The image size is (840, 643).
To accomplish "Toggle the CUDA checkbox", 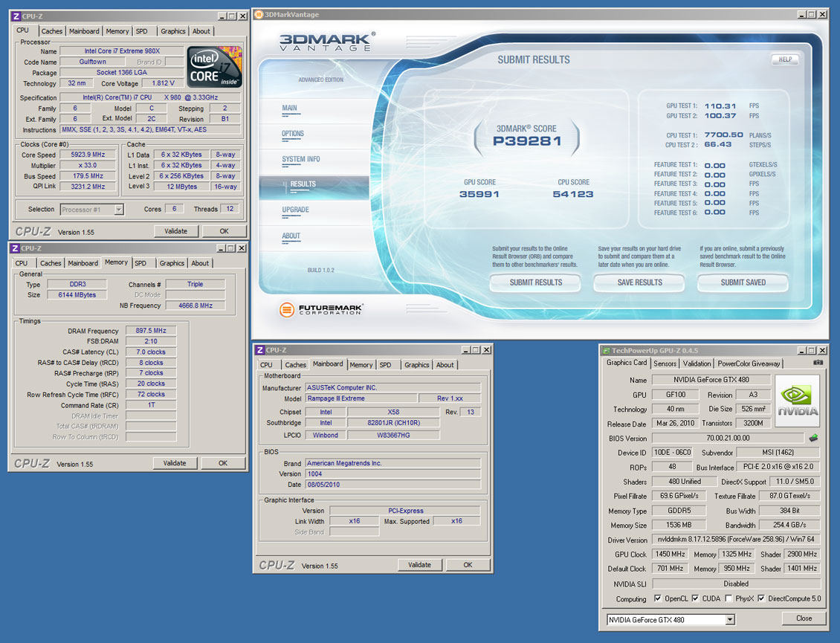I will [x=695, y=598].
